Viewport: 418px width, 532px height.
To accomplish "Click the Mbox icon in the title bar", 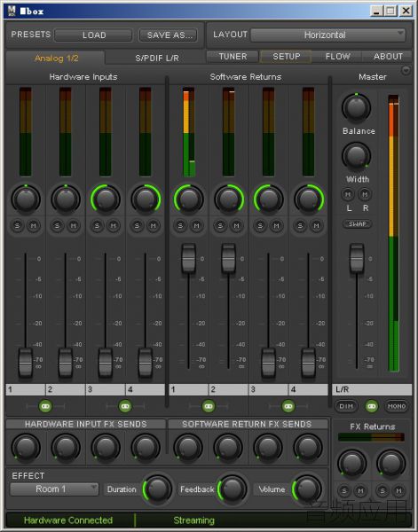I will (12, 11).
